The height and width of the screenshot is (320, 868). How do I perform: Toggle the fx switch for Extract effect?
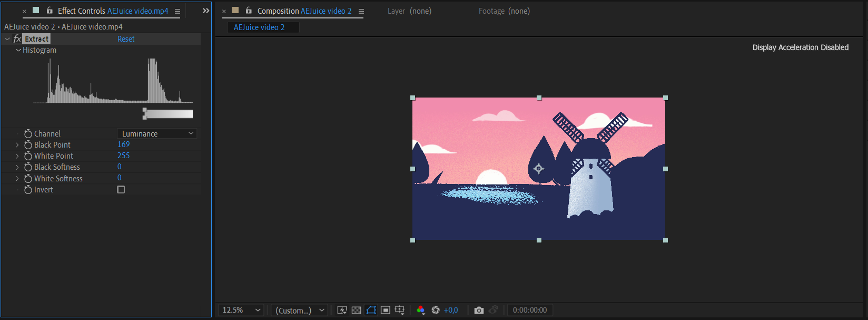[17, 39]
